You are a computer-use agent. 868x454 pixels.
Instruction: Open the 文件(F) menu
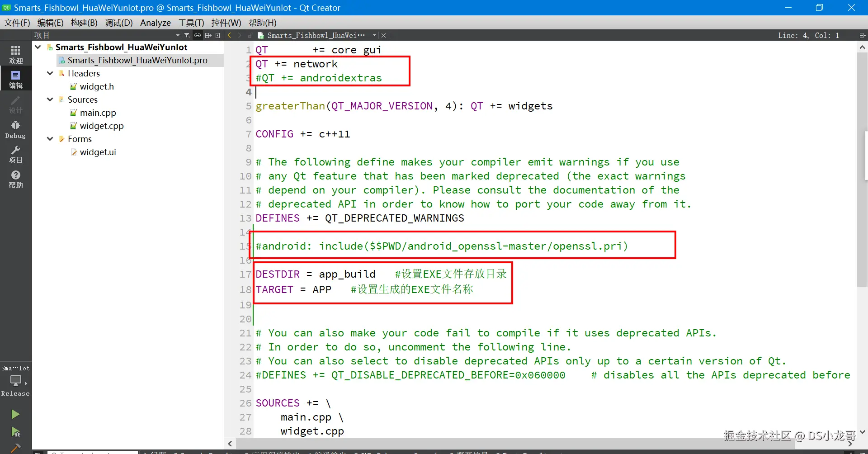click(x=17, y=23)
